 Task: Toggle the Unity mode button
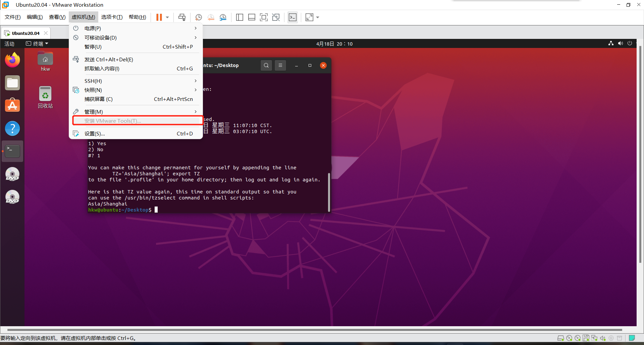tap(276, 17)
